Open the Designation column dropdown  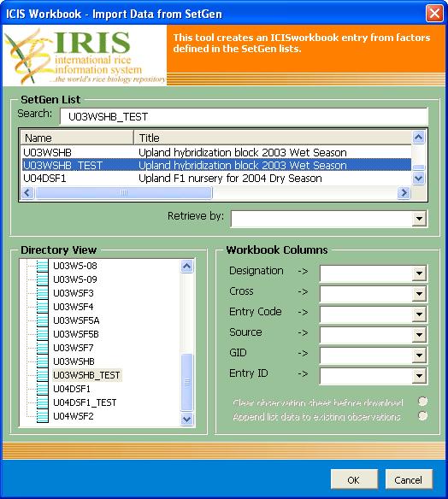(x=419, y=273)
